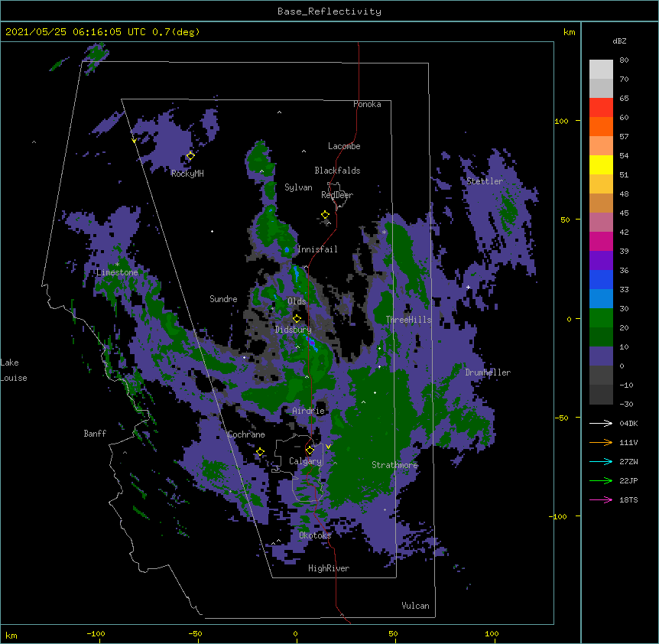Click the ThreeHills city label
Viewport: 659px width, 644px height.
(408, 320)
